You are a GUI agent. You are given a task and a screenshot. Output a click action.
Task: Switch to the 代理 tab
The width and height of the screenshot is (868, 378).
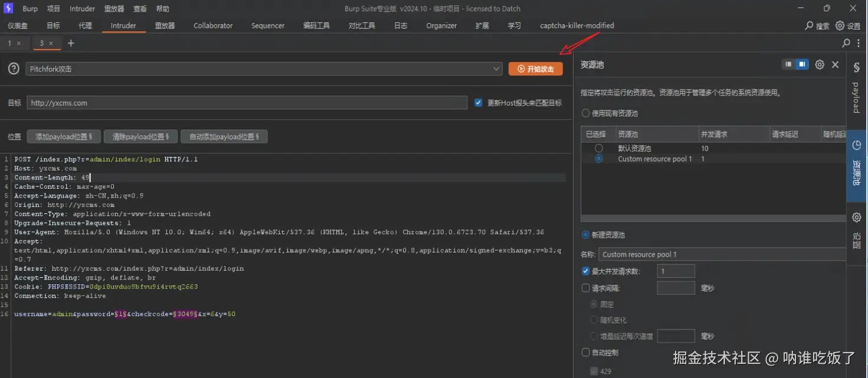(x=86, y=26)
